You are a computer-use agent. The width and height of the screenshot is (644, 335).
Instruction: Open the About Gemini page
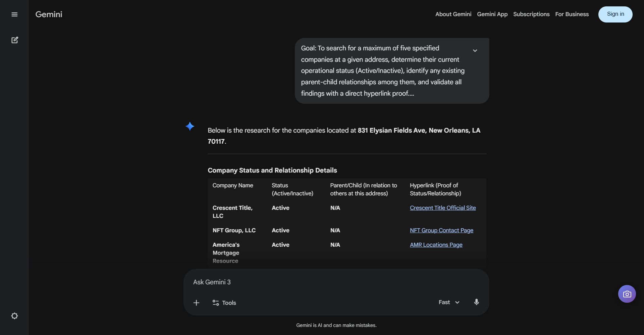pos(453,14)
